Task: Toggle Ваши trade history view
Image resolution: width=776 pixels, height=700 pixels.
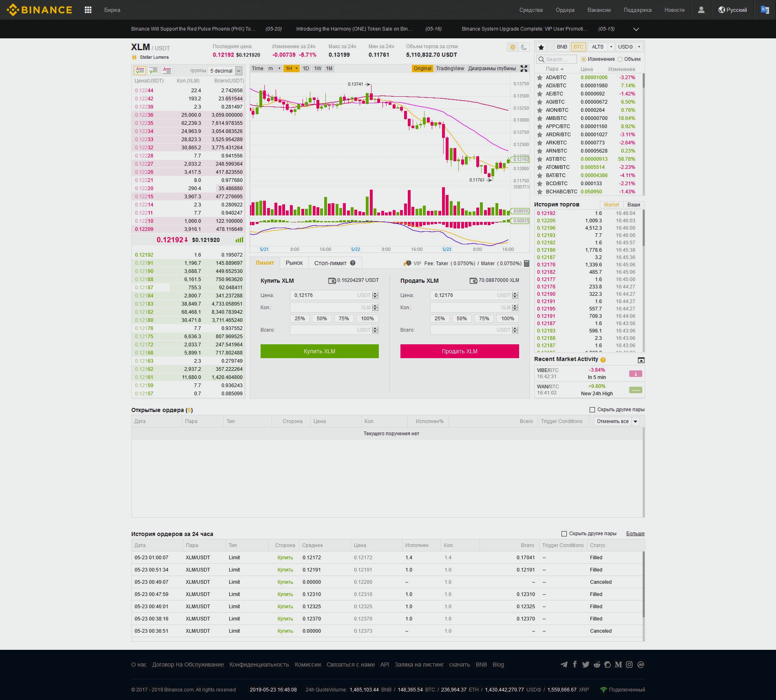Action: point(633,205)
